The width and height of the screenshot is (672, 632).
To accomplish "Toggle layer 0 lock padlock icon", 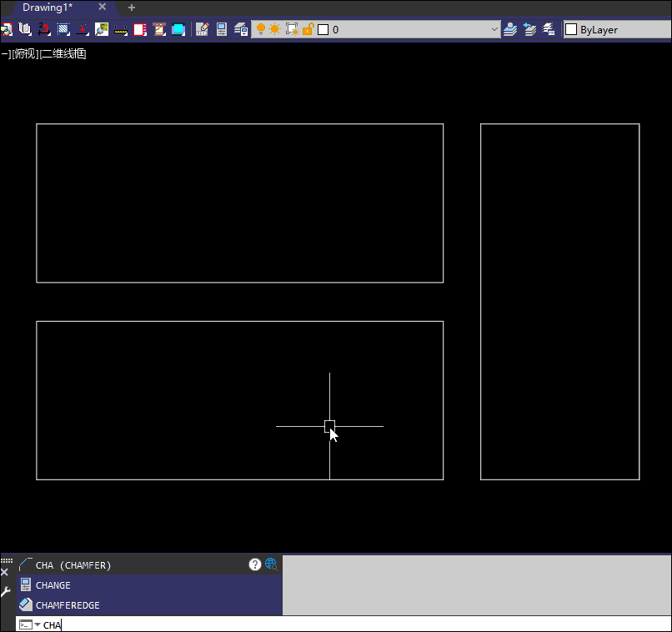I will 308,29.
